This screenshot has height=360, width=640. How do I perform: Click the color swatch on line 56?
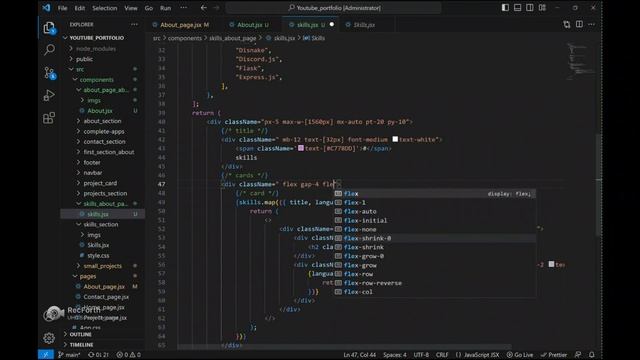[x=551, y=264]
